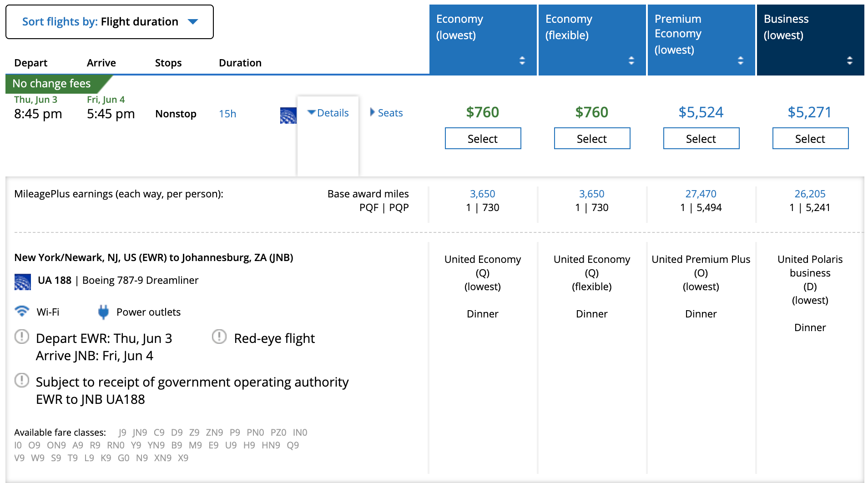Collapse the flight Details expander
Viewport: 868px width, 483px height.
point(328,113)
